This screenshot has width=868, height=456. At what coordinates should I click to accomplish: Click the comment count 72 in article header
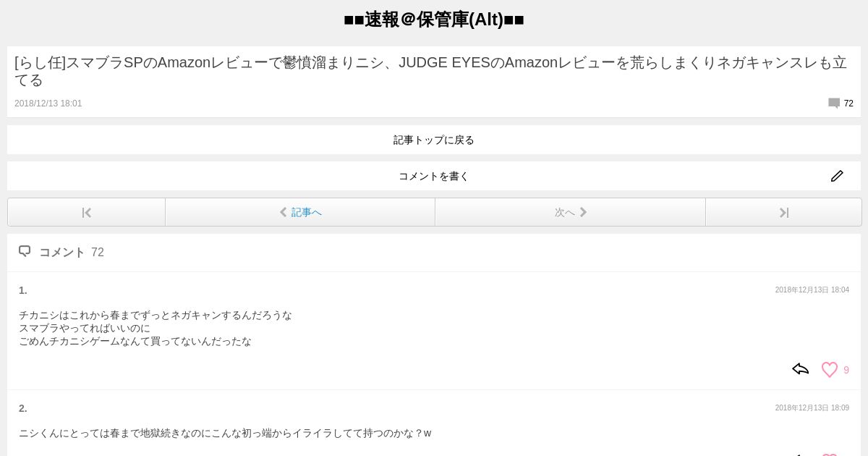coord(848,104)
